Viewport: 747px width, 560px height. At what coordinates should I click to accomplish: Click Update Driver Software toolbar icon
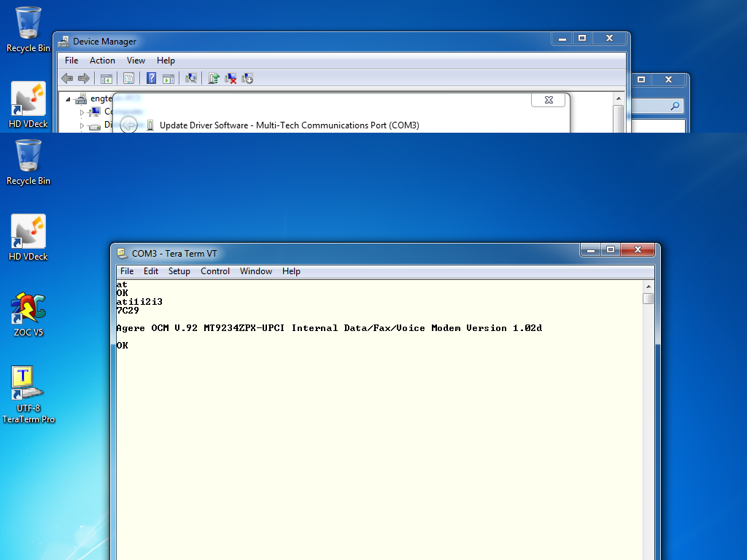(x=214, y=78)
